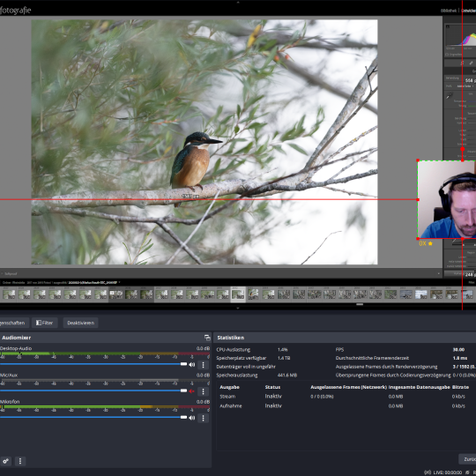
Task: Select the close-up kingfisher filmstrip thumbnail
Action: [253, 294]
